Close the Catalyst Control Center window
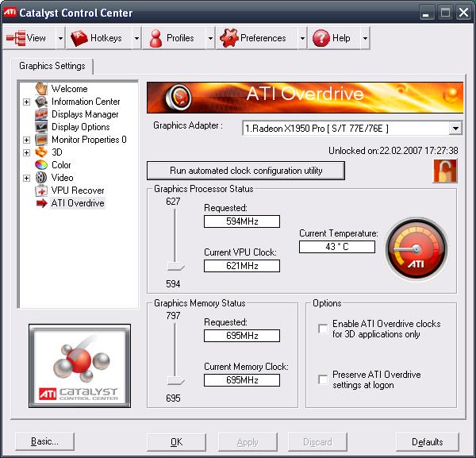 tap(463, 13)
